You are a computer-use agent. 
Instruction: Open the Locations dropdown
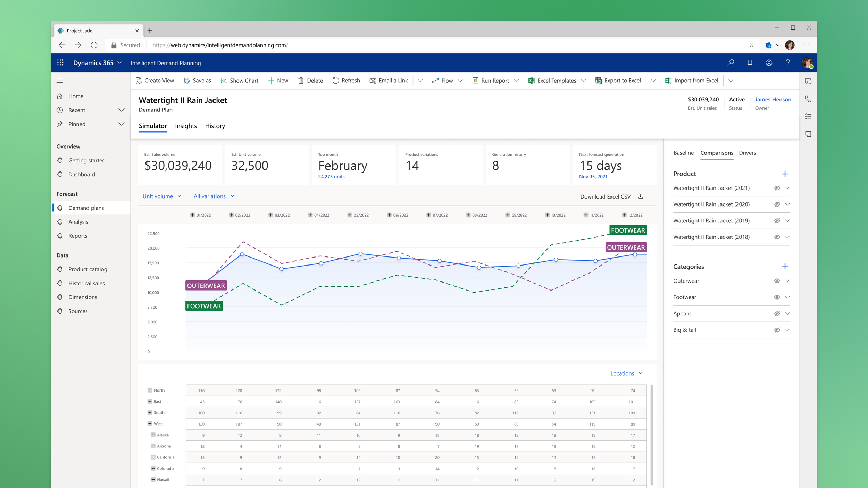coord(626,373)
